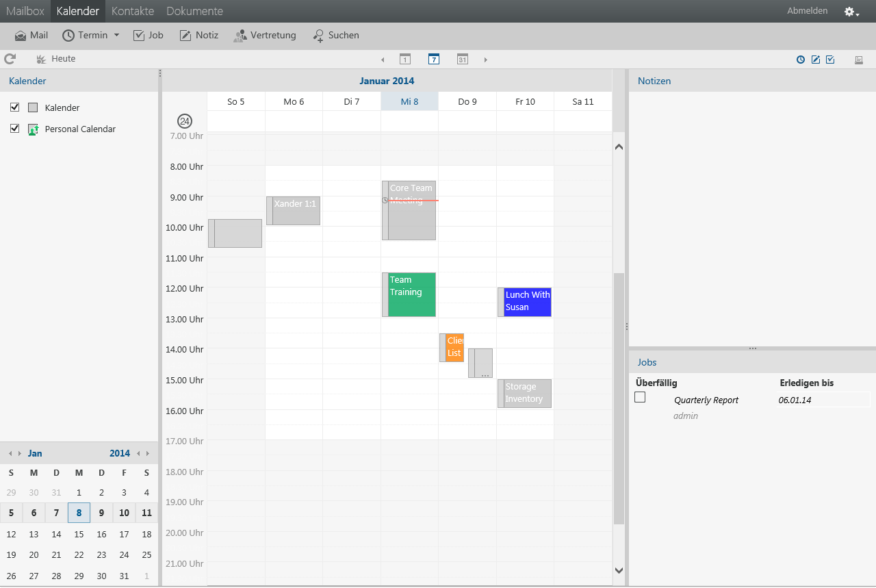Open the Quarterly Report job
The image size is (876, 588).
pyautogui.click(x=706, y=400)
